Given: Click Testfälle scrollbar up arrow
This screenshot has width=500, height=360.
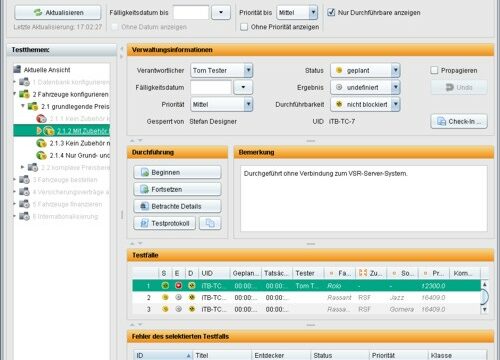Looking at the screenshot, I should (x=484, y=284).
